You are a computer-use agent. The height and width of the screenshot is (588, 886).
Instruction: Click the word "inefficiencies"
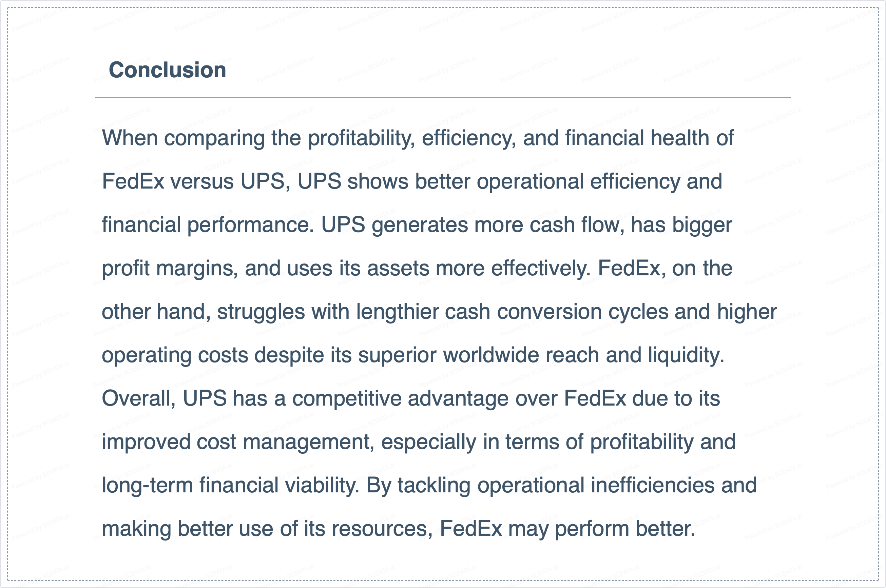pyautogui.click(x=653, y=485)
